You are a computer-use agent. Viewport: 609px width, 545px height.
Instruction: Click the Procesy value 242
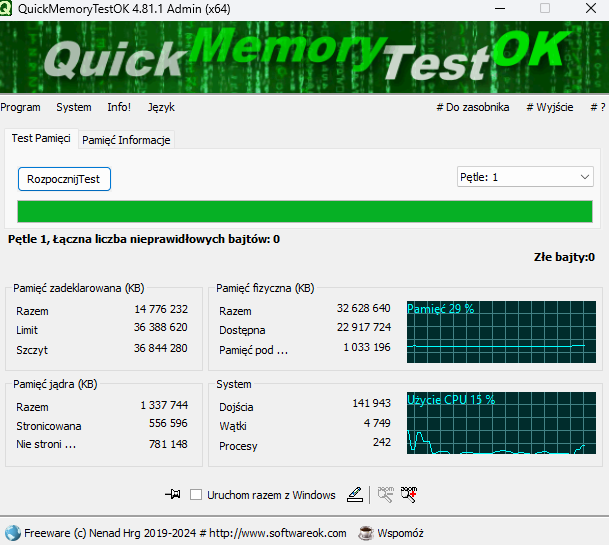(382, 442)
